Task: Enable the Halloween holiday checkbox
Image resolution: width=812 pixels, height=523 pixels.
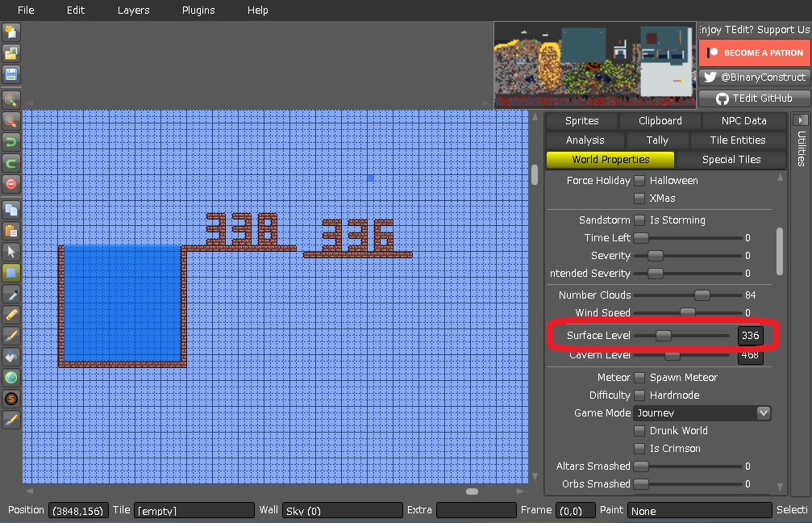Action: coord(639,181)
